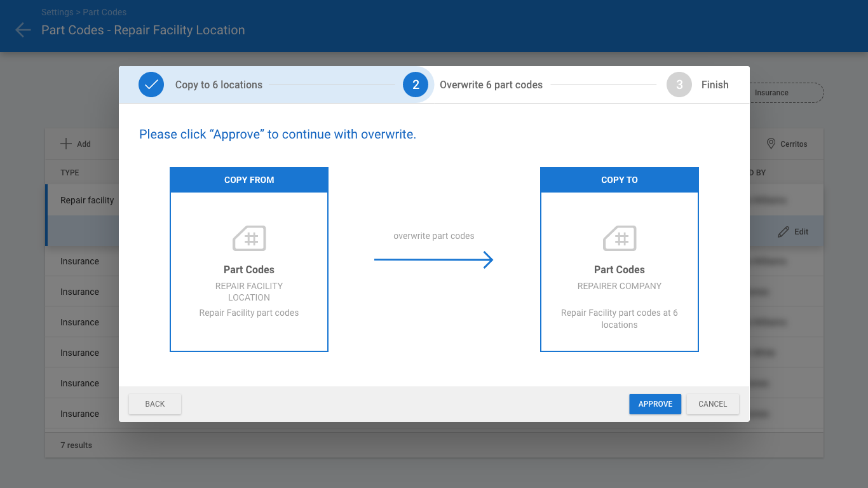868x488 pixels.
Task: Click the plus Add icon
Action: [66, 144]
